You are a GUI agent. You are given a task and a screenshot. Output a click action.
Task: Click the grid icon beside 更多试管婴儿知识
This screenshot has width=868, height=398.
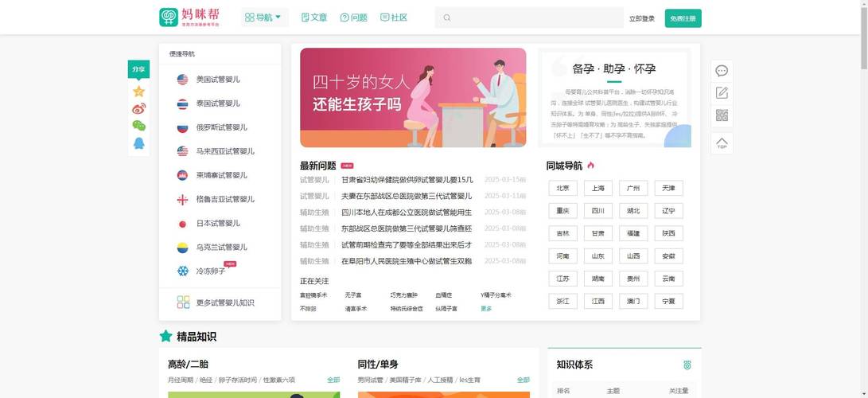click(183, 302)
